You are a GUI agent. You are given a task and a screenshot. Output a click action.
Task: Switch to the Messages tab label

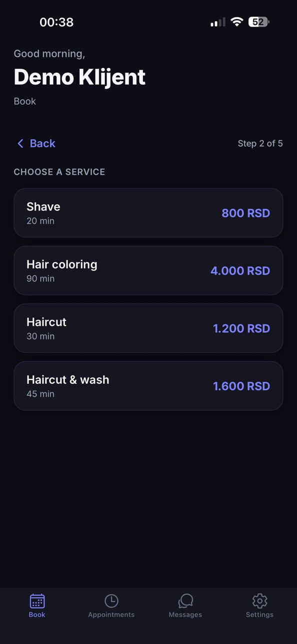click(185, 615)
